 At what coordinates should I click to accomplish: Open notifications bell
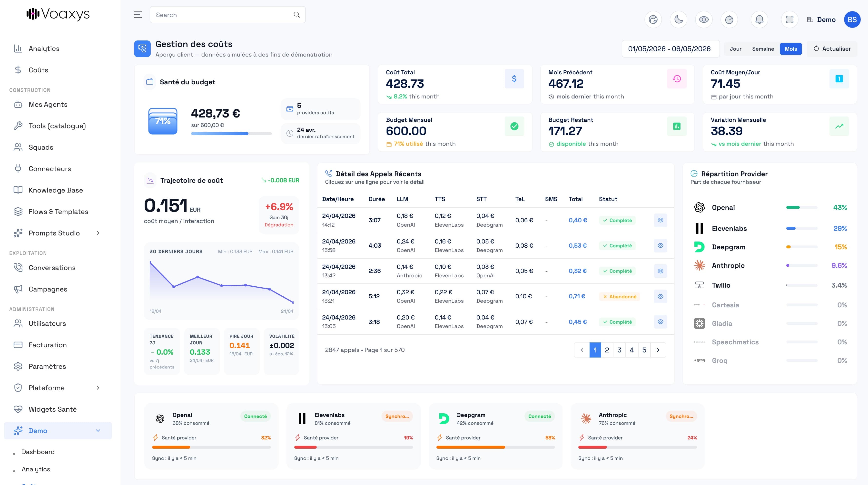click(759, 19)
